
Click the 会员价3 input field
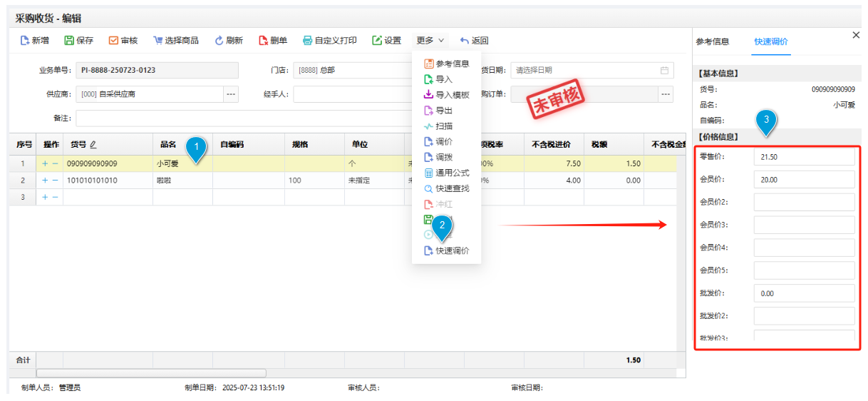(x=804, y=225)
